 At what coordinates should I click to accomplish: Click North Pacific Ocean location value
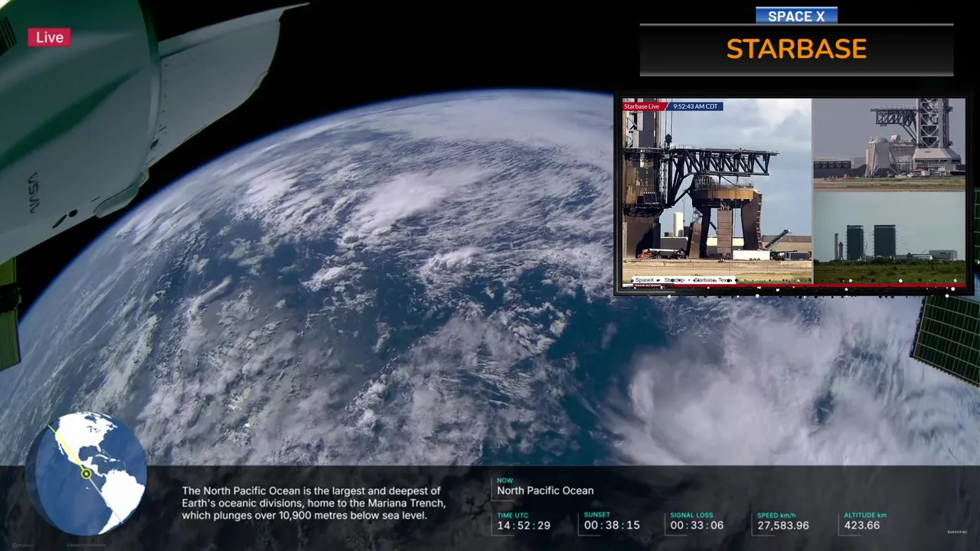[x=545, y=491]
